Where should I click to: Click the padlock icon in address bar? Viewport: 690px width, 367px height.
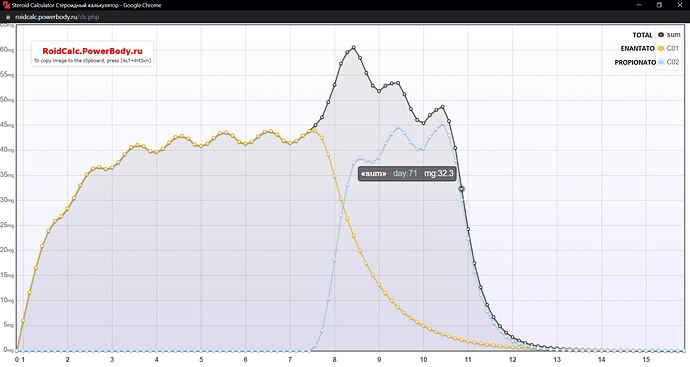pos(7,17)
